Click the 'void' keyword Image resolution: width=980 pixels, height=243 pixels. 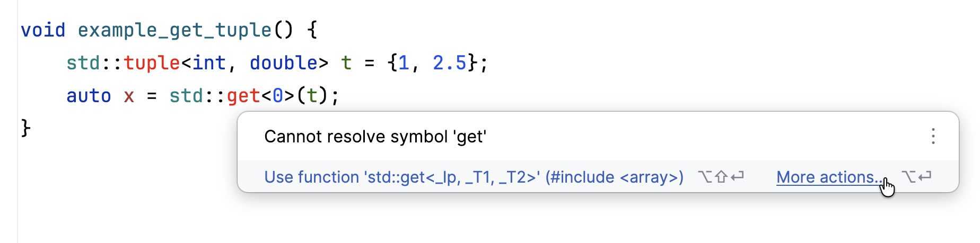tap(43, 30)
